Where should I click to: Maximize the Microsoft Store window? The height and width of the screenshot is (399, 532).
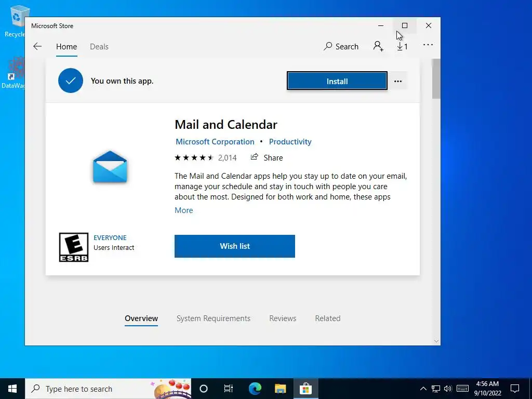(x=404, y=25)
